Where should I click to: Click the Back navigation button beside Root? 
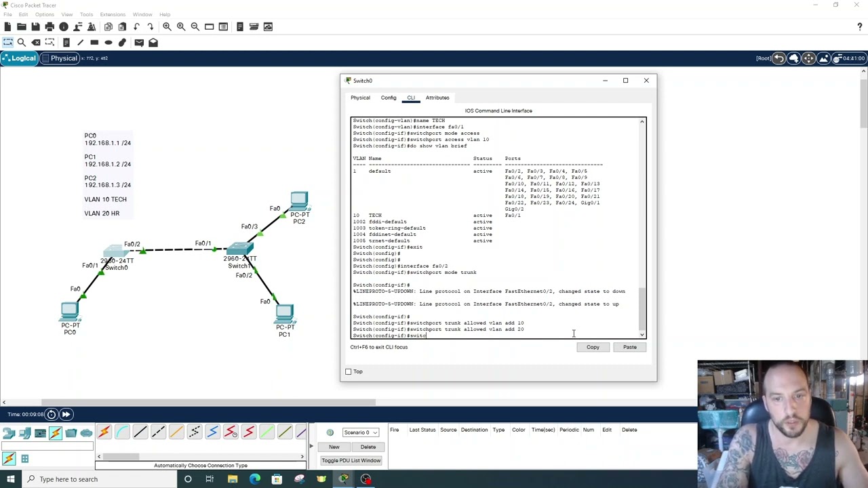click(x=779, y=58)
